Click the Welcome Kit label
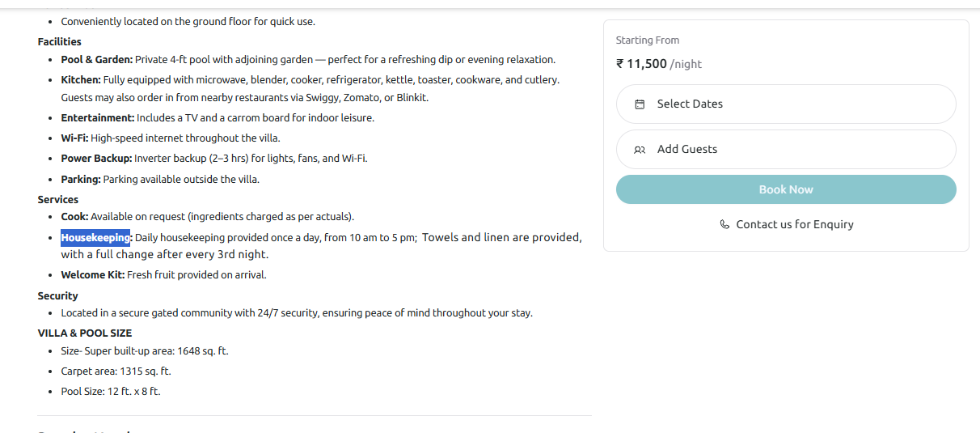This screenshot has height=433, width=980. (x=92, y=274)
